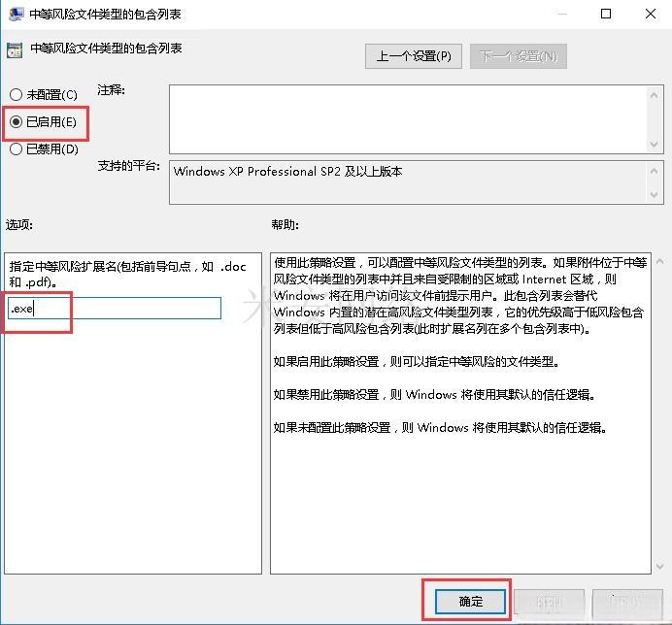
Task: Click the title bar app icon
Action: pyautogui.click(x=16, y=14)
